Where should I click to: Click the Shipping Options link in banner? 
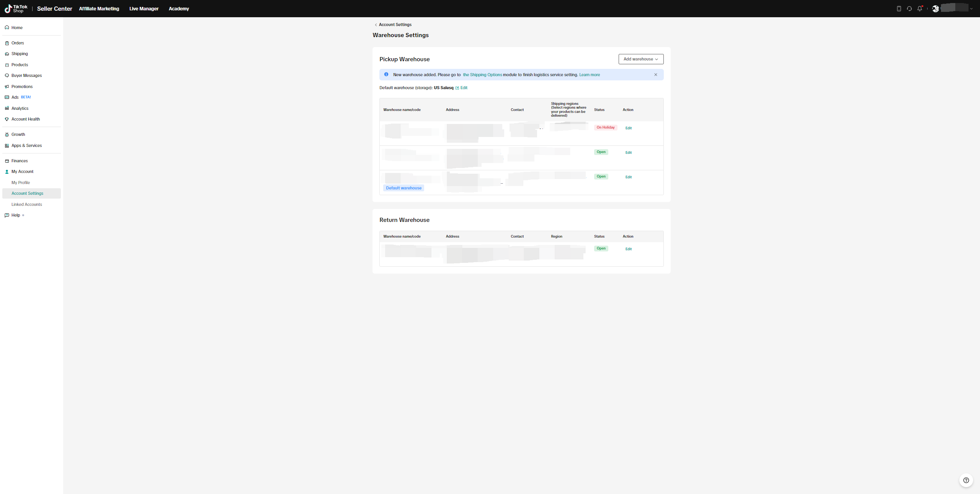click(x=482, y=75)
